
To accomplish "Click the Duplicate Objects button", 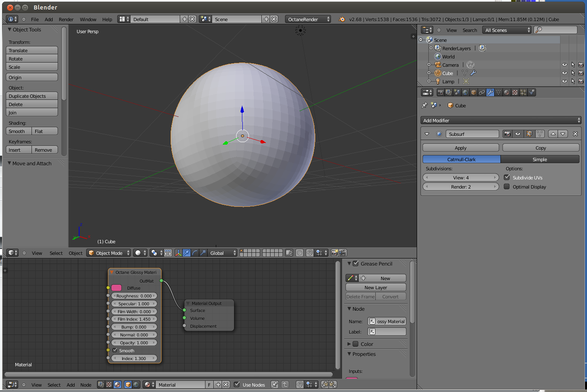I will 32,96.
